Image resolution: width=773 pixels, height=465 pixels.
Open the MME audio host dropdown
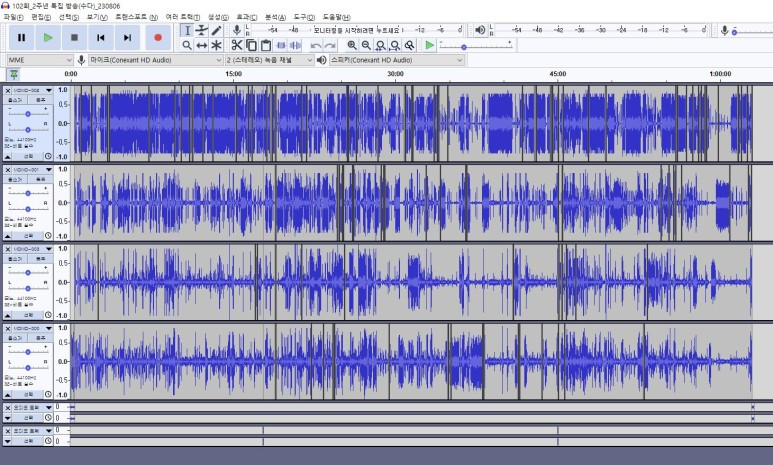(x=40, y=60)
